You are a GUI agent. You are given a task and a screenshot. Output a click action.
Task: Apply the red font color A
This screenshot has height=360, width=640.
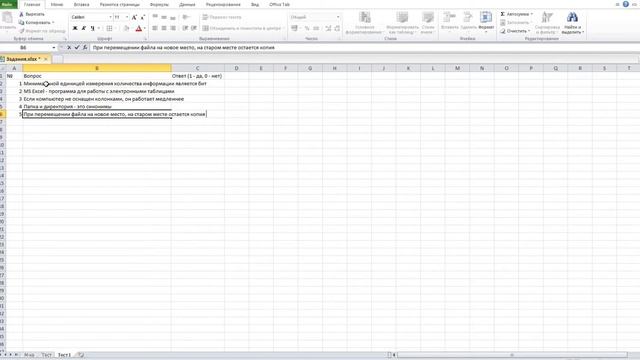pyautogui.click(x=138, y=28)
